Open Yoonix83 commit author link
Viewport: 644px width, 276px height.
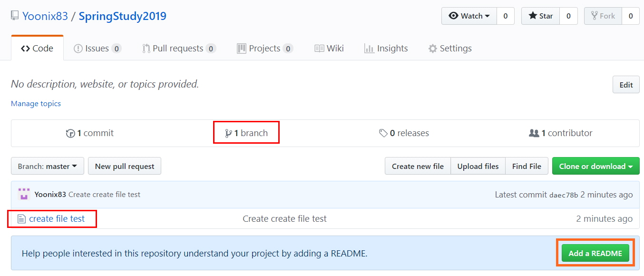click(x=50, y=194)
